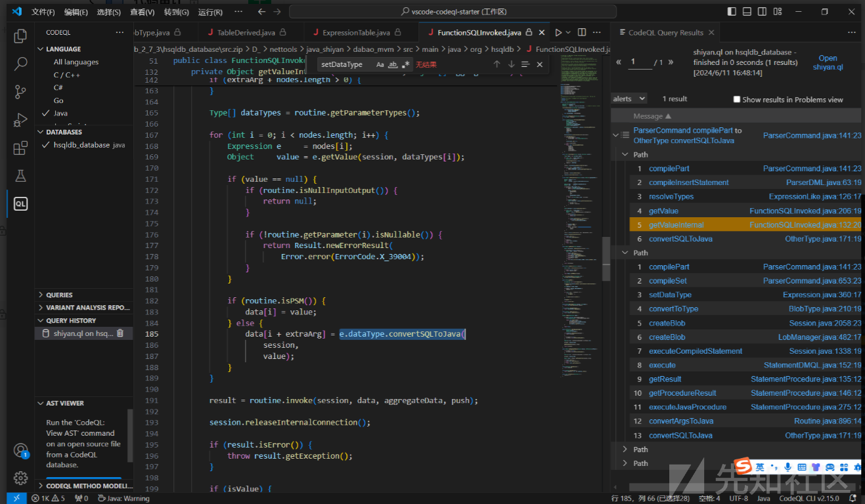This screenshot has height=504, width=865.
Task: Click getValue path step link
Action: click(663, 211)
